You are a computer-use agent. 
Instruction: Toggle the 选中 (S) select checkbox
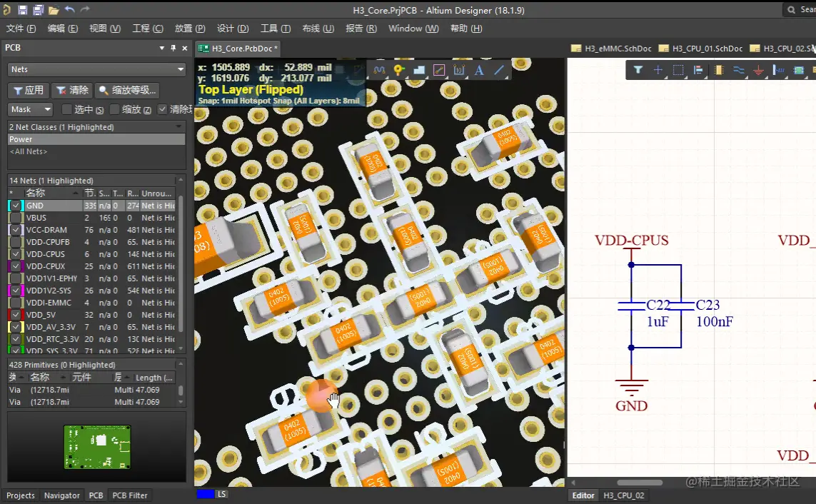pyautogui.click(x=67, y=109)
